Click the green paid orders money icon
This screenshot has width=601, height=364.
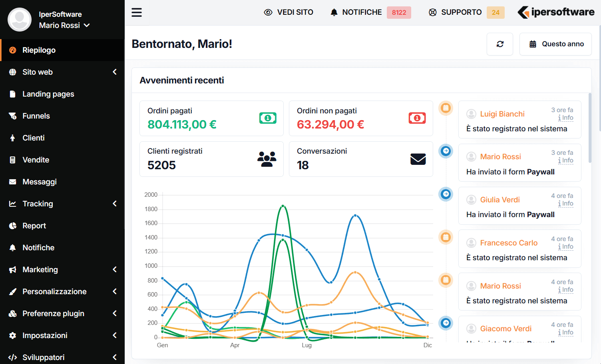(x=268, y=118)
